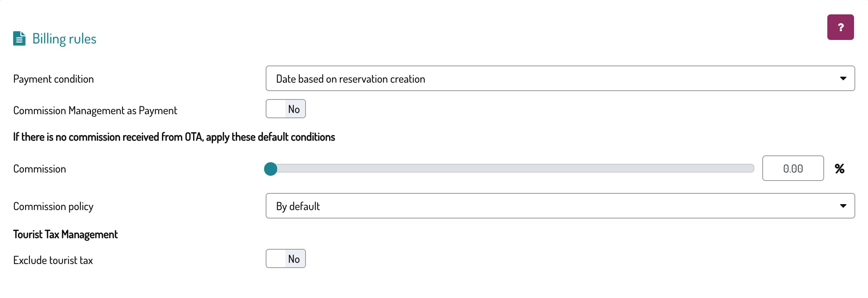Viewport: 868px width, 298px height.
Task: Click the Commission policy dropdown arrow
Action: pos(843,206)
